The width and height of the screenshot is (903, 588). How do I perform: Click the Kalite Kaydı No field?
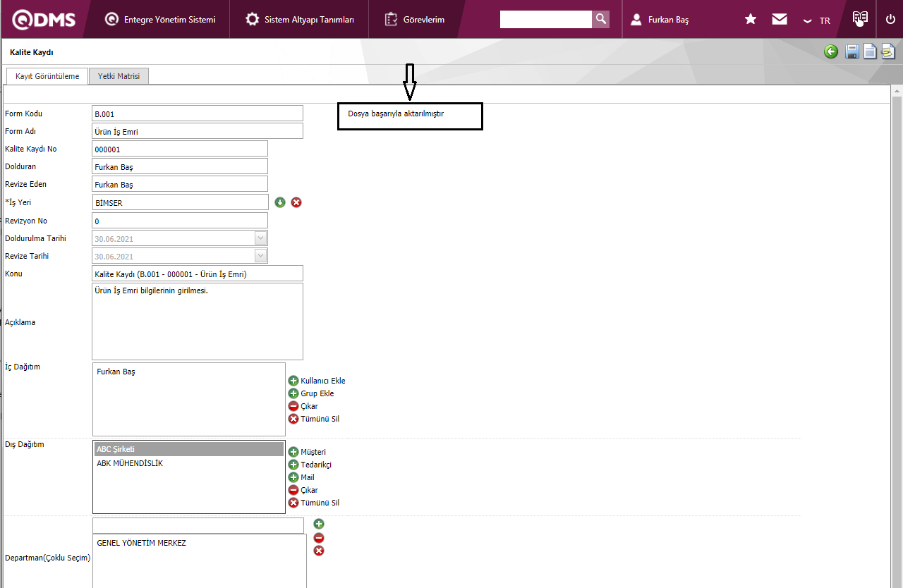click(x=180, y=149)
